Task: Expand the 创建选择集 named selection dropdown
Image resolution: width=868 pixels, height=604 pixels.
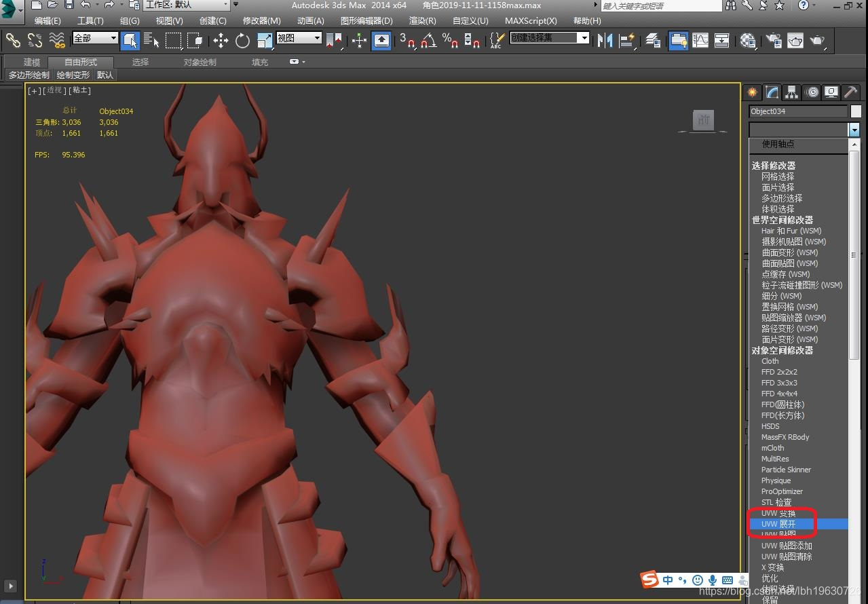Action: tap(583, 38)
